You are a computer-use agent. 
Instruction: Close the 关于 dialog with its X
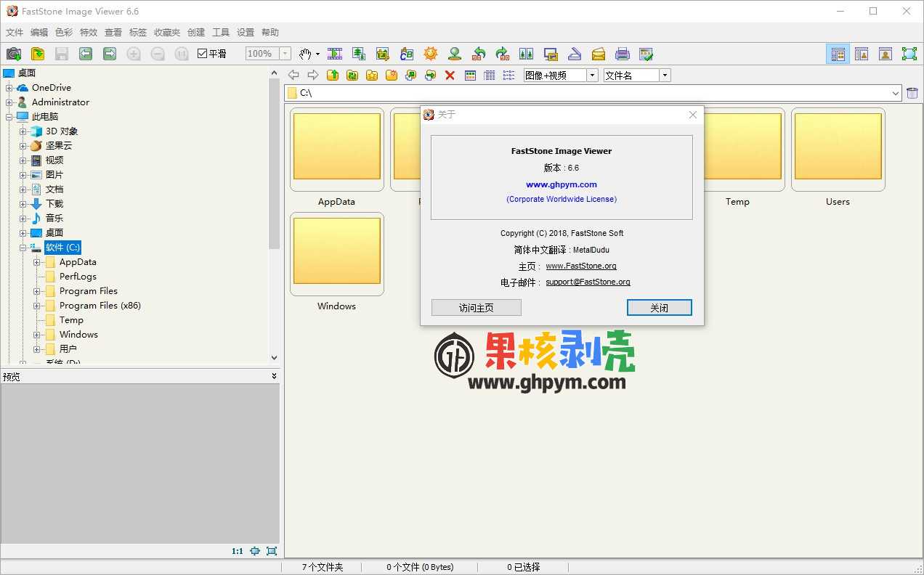pos(693,115)
